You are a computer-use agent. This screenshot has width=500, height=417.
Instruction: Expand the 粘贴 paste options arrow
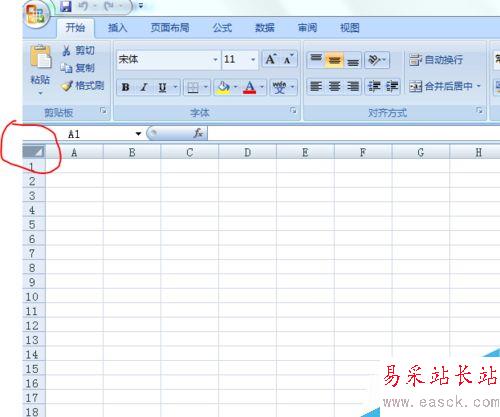(40, 93)
